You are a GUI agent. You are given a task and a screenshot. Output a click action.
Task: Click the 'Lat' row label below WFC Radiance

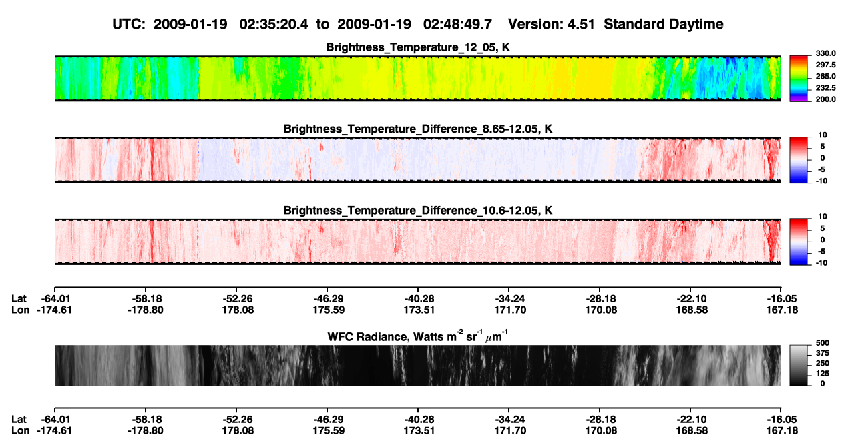19,419
